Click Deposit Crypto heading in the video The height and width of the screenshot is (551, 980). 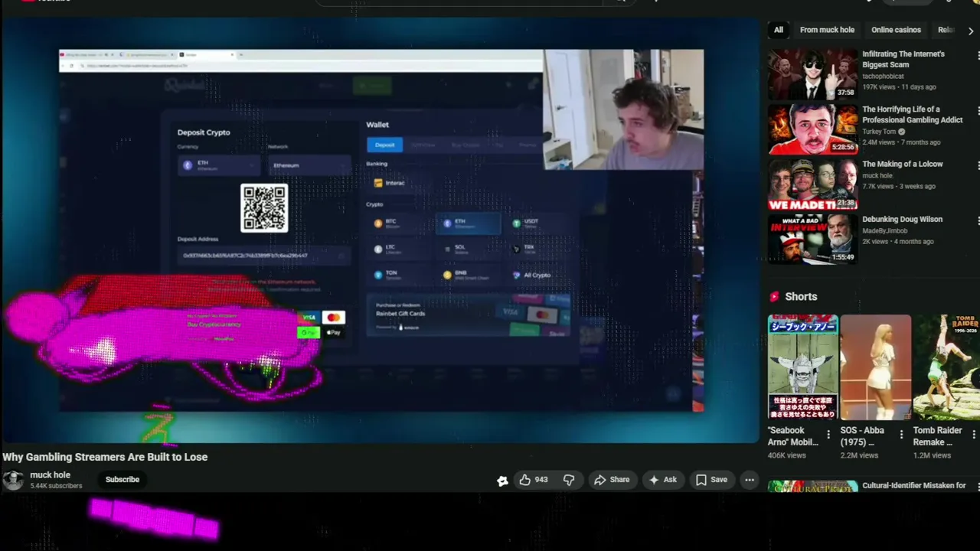coord(204,132)
